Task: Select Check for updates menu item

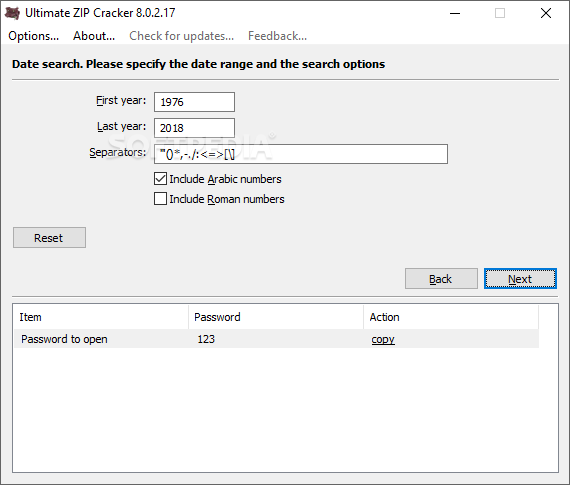Action: (181, 36)
